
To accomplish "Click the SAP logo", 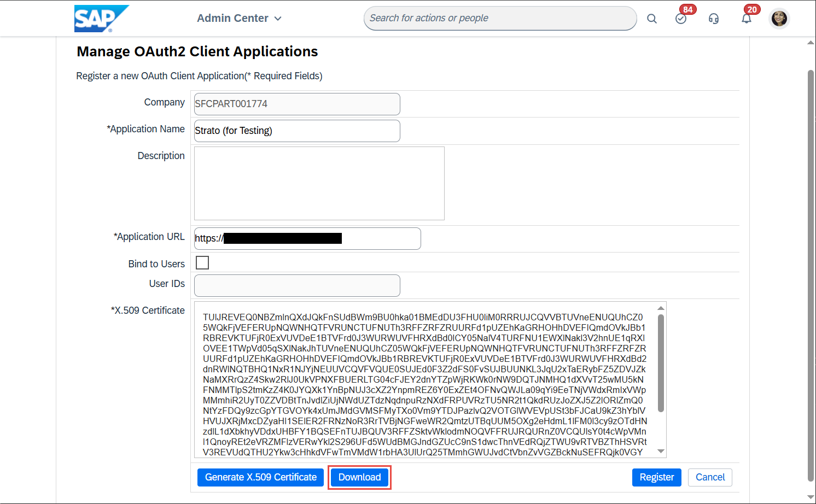I will 101,19.
